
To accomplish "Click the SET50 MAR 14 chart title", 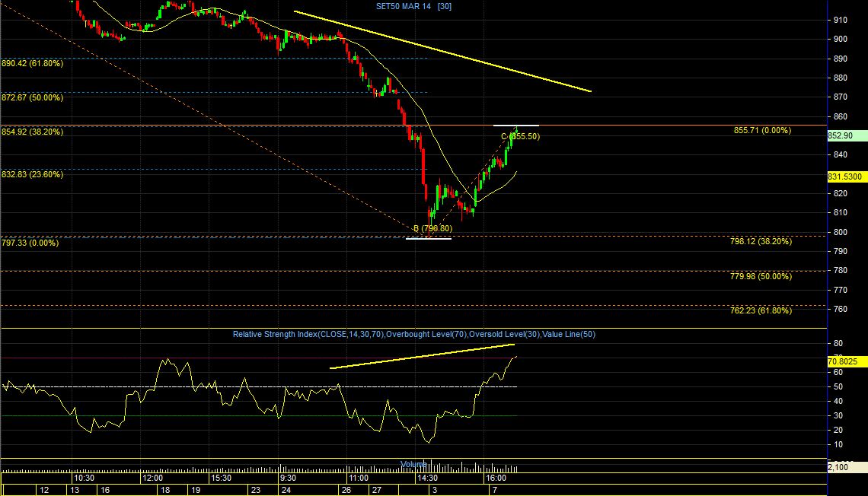I will [413, 7].
